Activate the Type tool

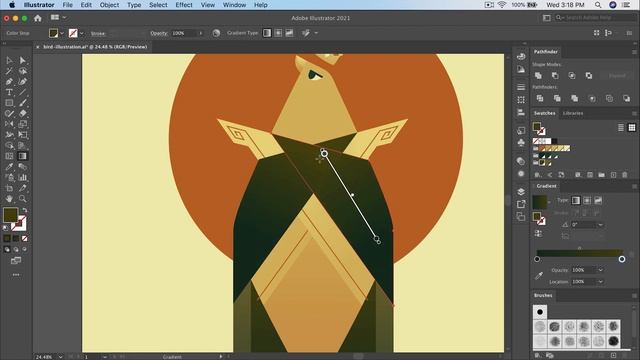tap(9, 92)
